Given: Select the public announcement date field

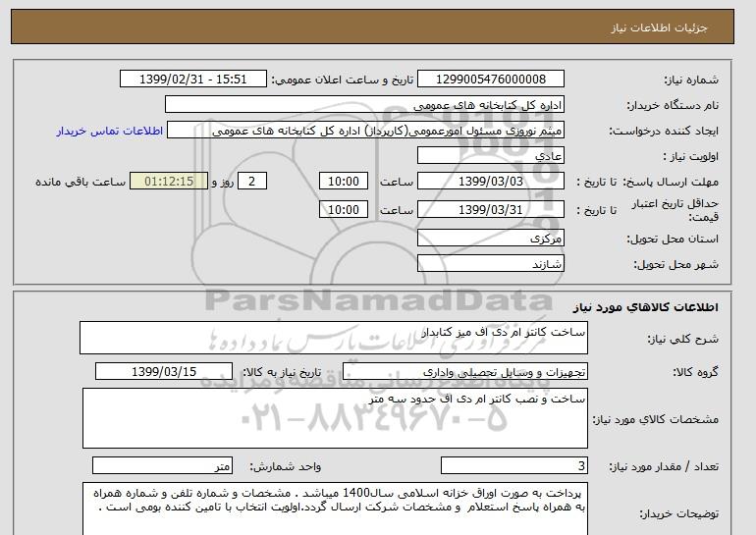Looking at the screenshot, I should (x=192, y=80).
